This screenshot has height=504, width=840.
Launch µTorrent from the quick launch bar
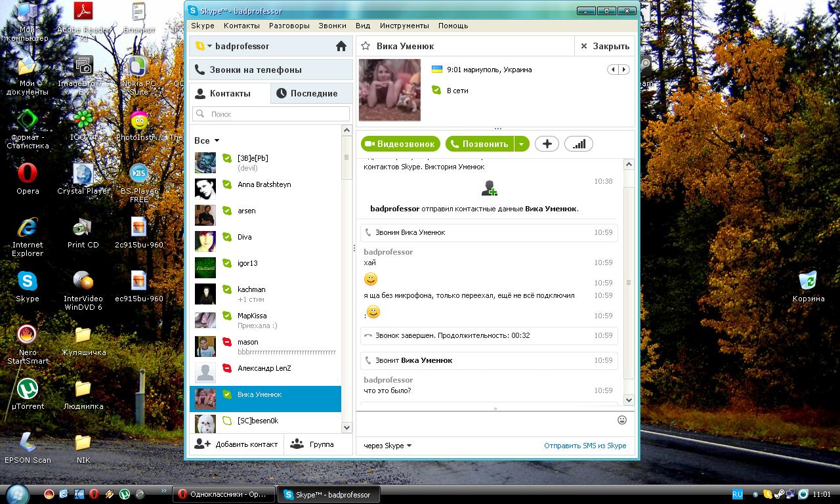(125, 494)
